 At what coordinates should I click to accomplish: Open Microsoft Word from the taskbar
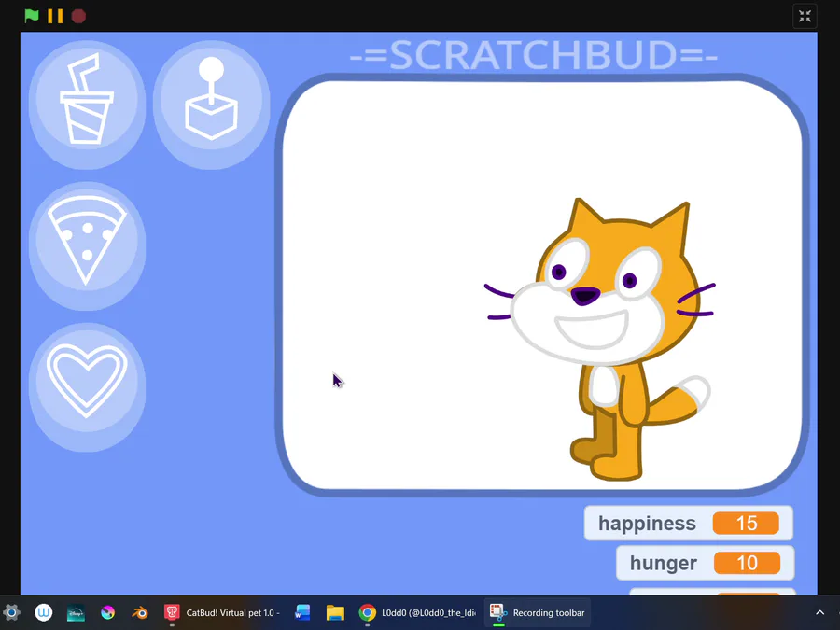coord(302,612)
